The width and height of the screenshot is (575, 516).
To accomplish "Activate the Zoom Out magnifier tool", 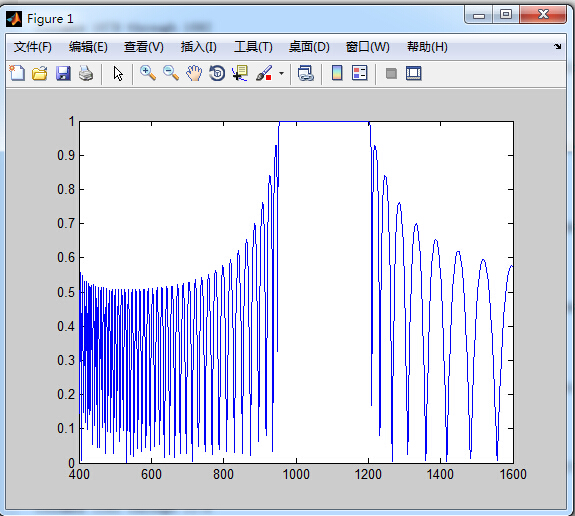I will [171, 73].
